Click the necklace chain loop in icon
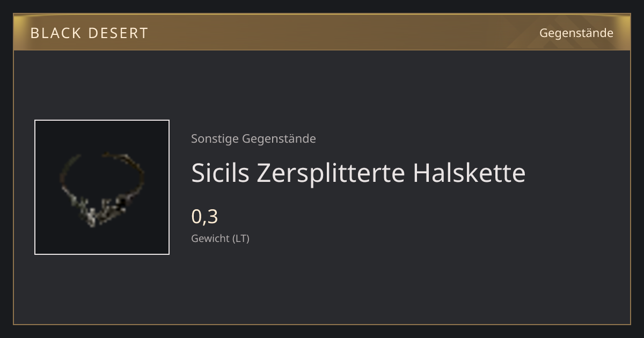The width and height of the screenshot is (644, 338). pos(102,172)
